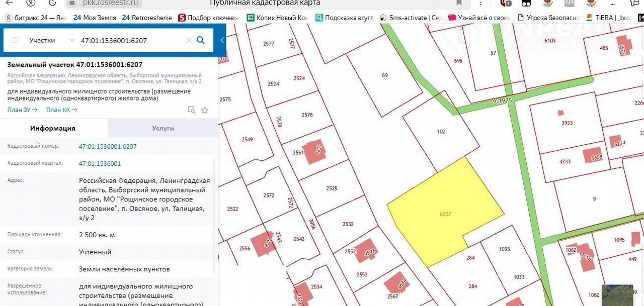
Task: Collapse the left info panel with arrow
Action: 222,40
